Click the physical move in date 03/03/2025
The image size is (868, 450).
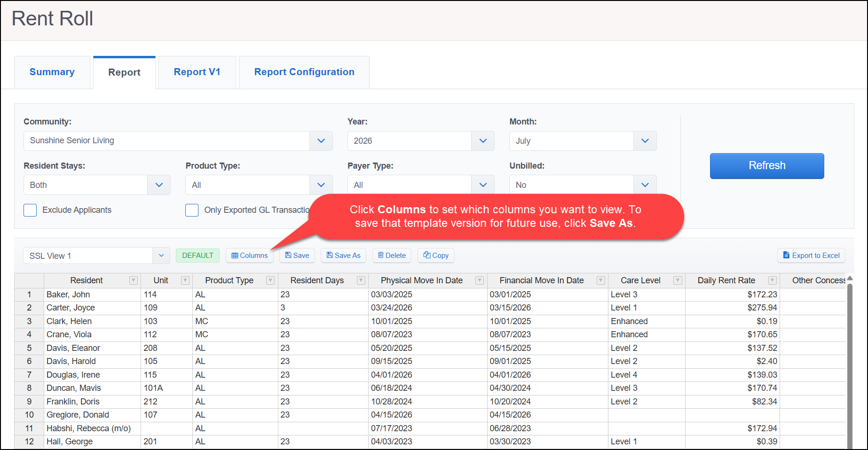[428, 295]
